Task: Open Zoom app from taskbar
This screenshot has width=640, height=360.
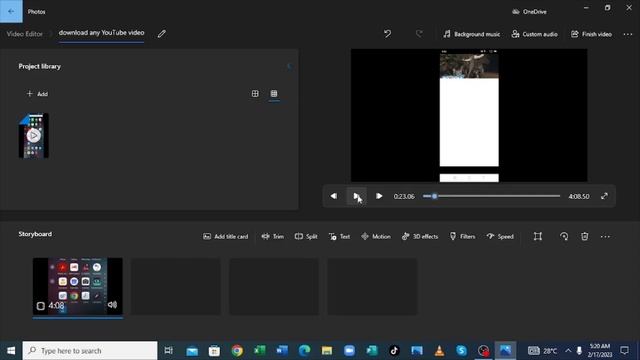Action: (349, 351)
